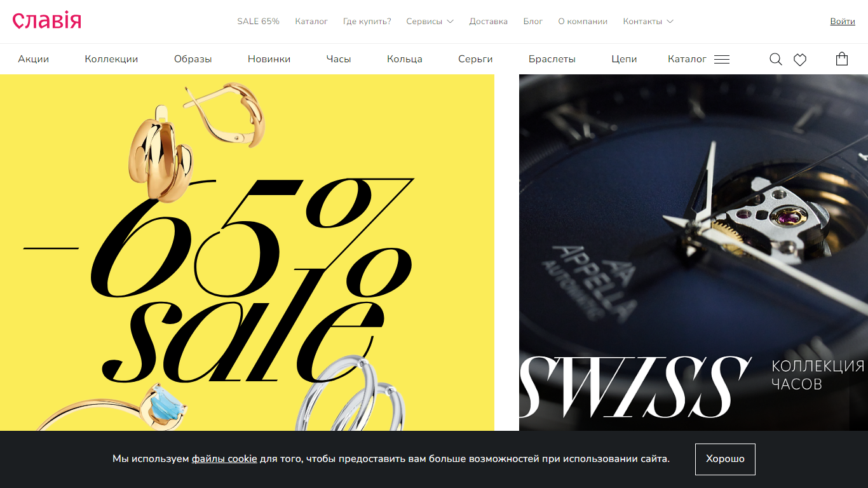
Task: Open the Каталог category menu in the category bar
Action: [687, 59]
